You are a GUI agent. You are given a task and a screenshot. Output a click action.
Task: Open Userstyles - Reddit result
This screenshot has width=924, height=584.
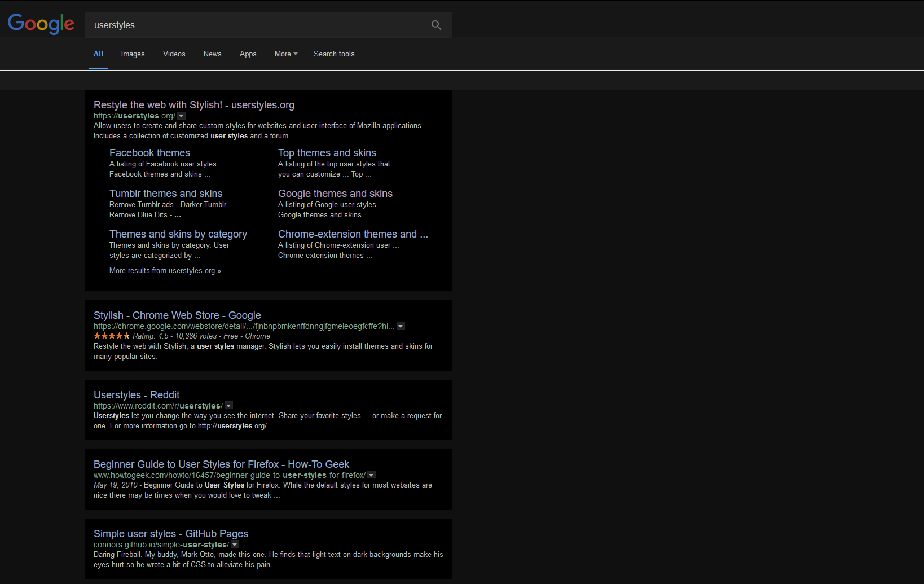click(x=137, y=395)
